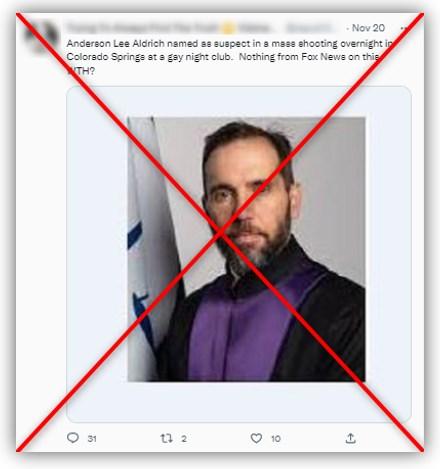
Task: Click the reply speech bubble icon
Action: [x=73, y=438]
